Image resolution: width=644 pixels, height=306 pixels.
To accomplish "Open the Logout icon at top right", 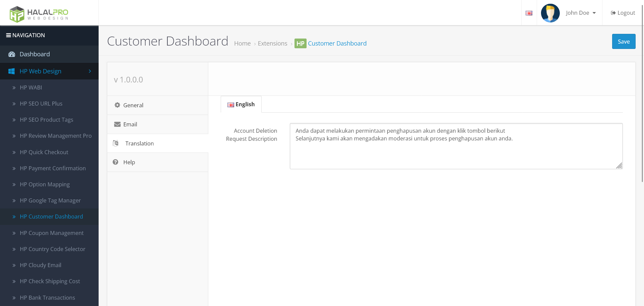I will (613, 12).
